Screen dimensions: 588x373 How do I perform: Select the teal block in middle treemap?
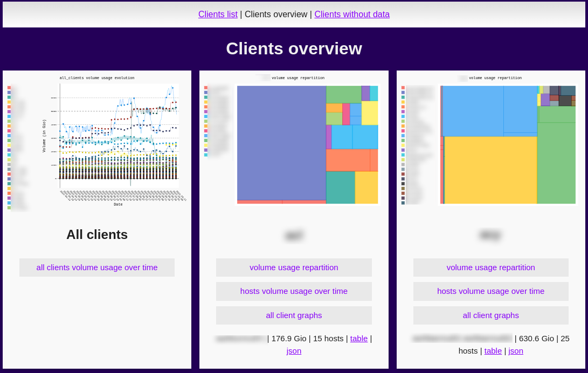341,187
